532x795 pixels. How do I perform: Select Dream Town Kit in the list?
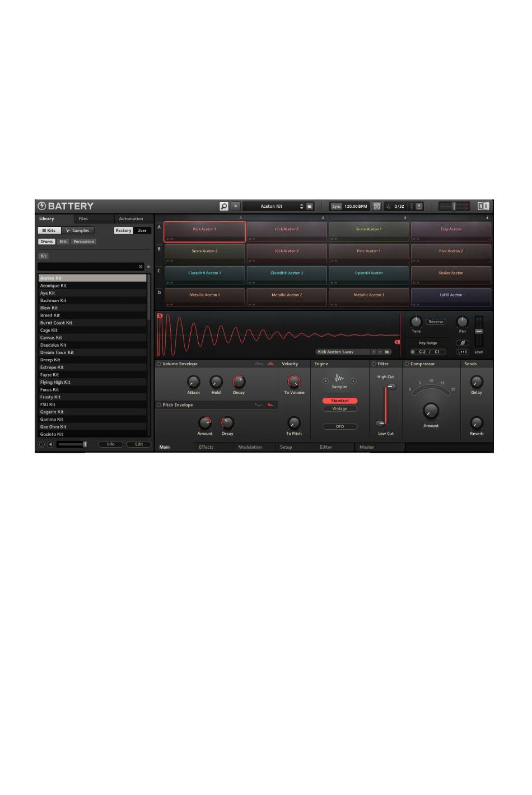click(92, 352)
